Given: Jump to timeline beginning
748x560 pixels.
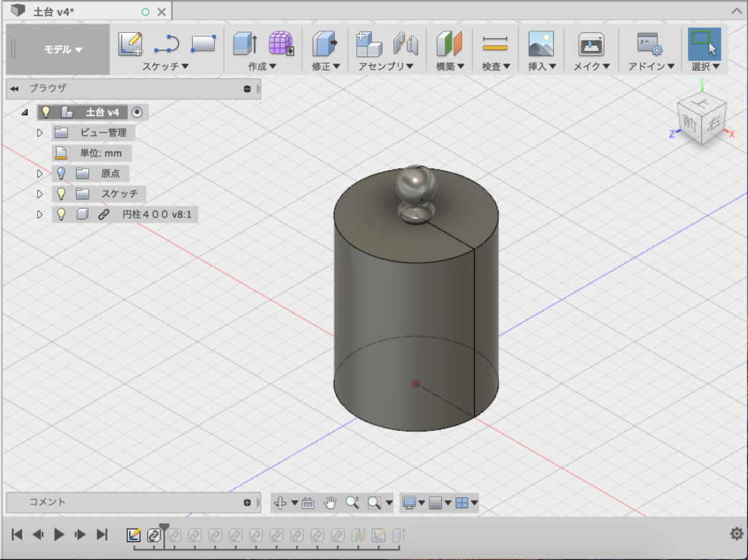Looking at the screenshot, I should pyautogui.click(x=17, y=534).
